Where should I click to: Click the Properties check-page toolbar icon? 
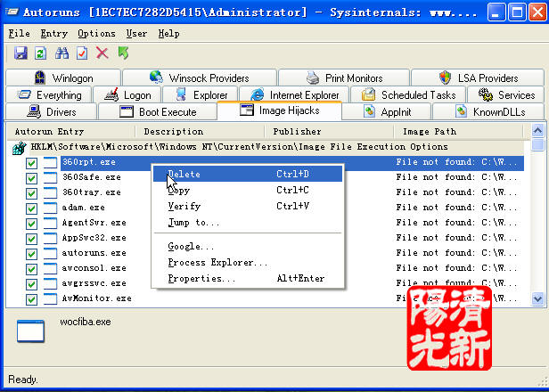click(x=82, y=53)
